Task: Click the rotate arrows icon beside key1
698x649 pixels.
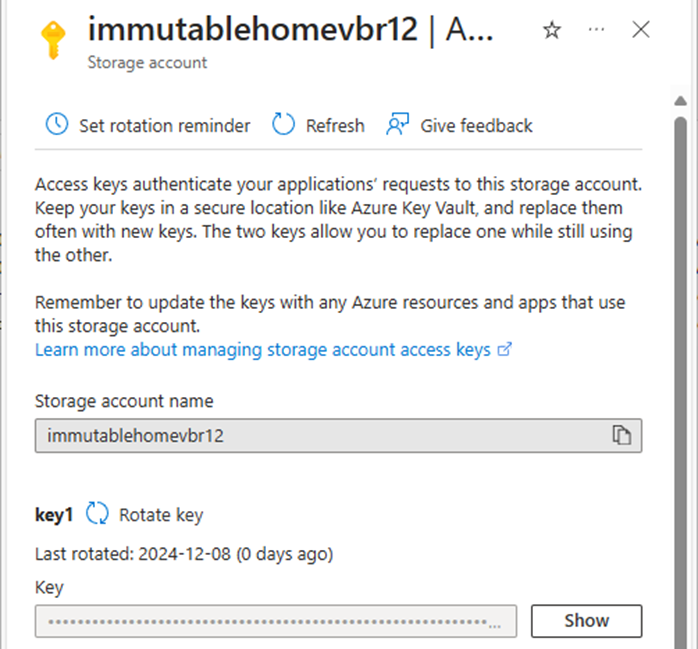Action: 97,514
